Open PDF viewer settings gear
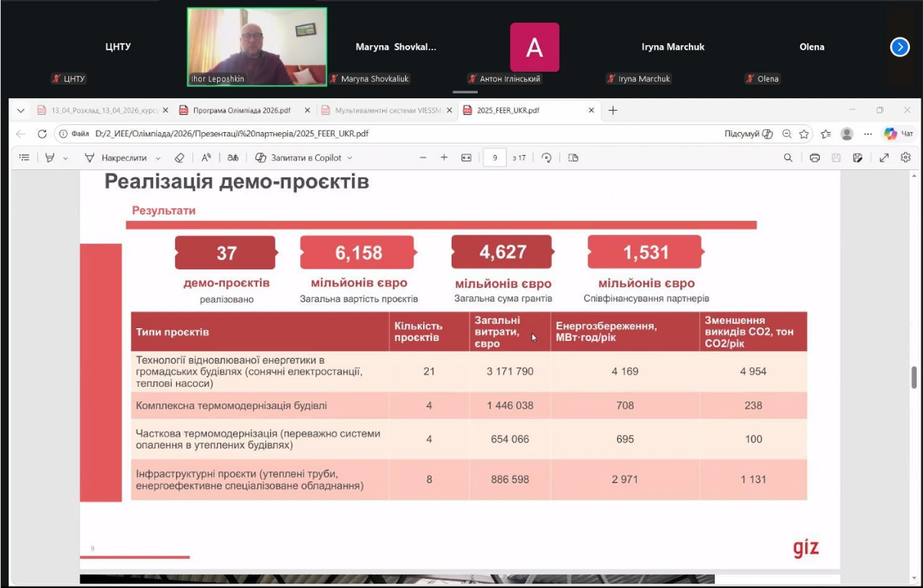 coord(905,158)
